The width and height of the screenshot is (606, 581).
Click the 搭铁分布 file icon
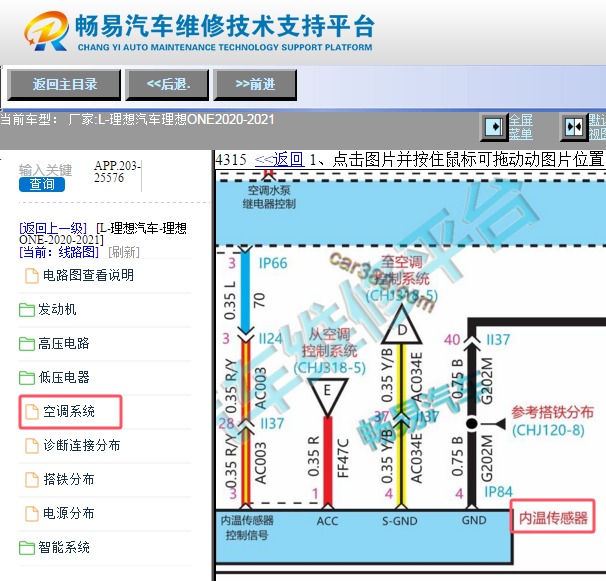(31, 480)
